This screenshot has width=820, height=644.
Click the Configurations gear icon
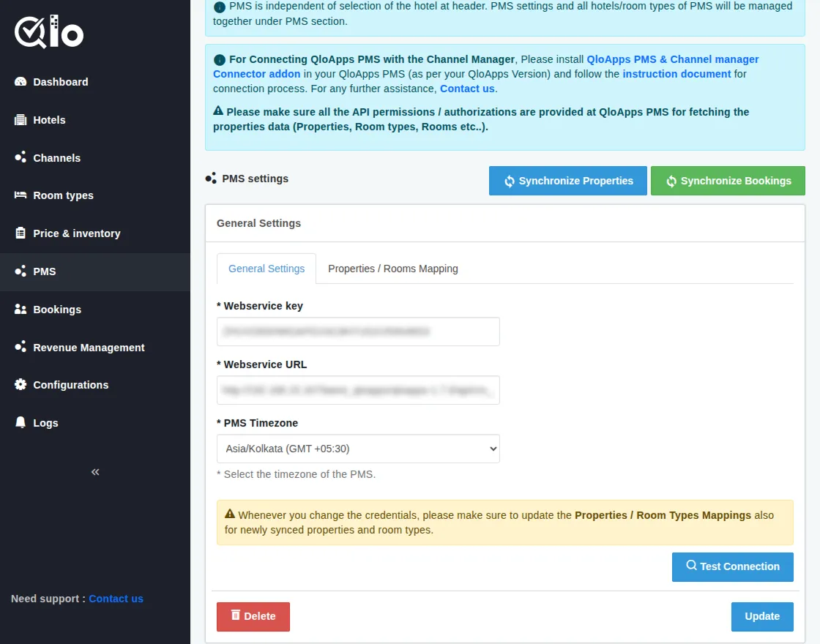tap(20, 385)
